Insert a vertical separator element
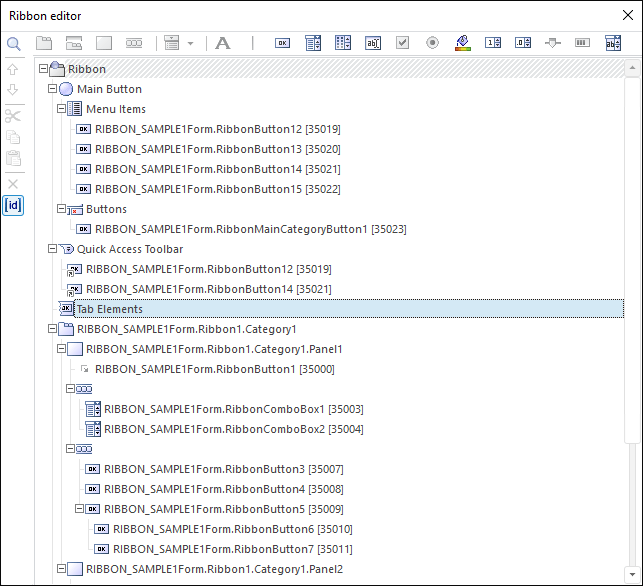The height and width of the screenshot is (586, 643). pos(253,43)
